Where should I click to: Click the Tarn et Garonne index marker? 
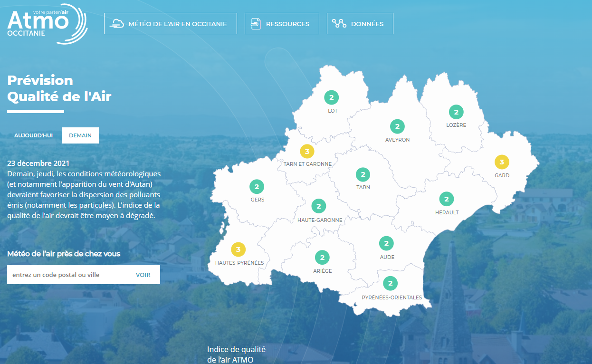click(307, 152)
